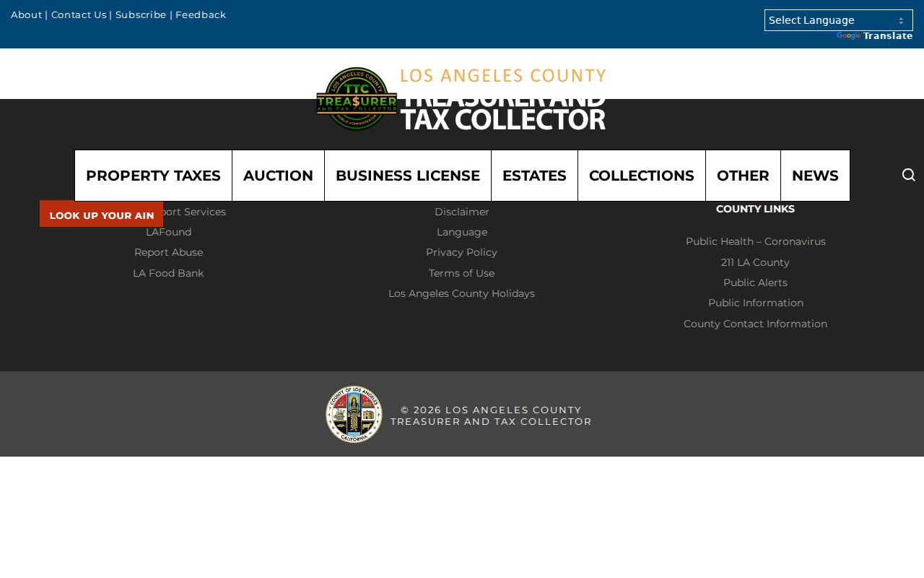Open the Disclaimer link
This screenshot has width=924, height=578.
click(x=462, y=212)
